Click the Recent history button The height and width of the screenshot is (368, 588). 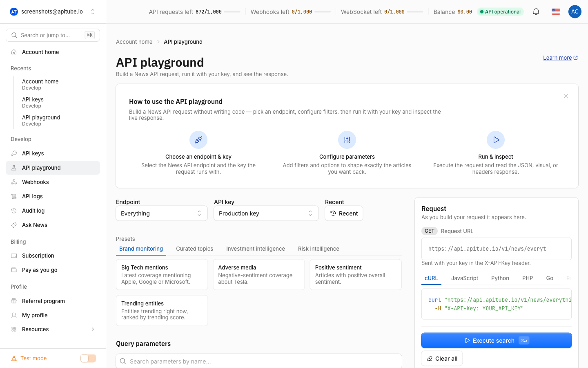coord(344,213)
